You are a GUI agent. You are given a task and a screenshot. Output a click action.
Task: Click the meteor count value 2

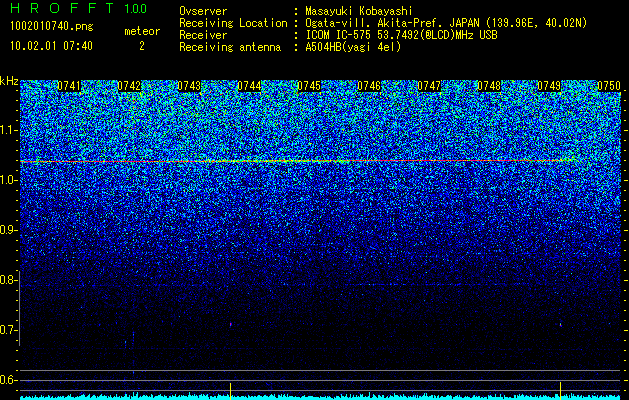(142, 46)
